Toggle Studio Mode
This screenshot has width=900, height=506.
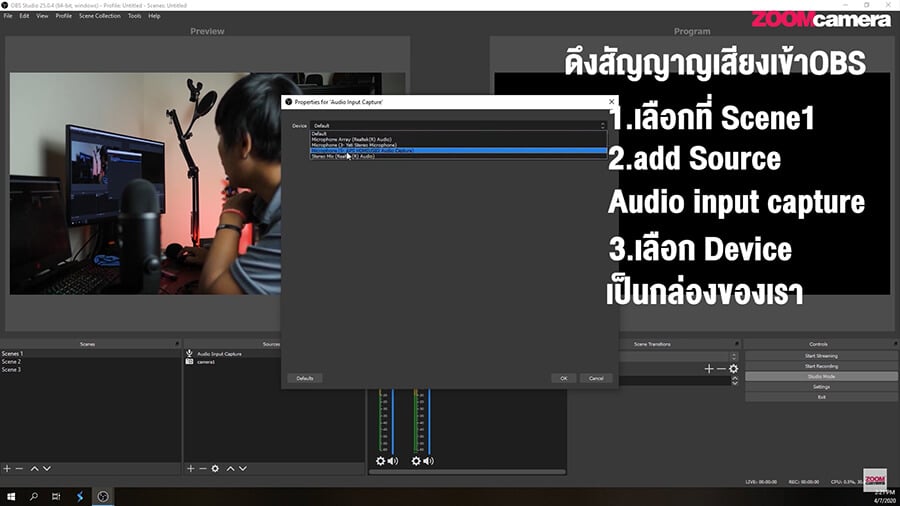click(821, 376)
